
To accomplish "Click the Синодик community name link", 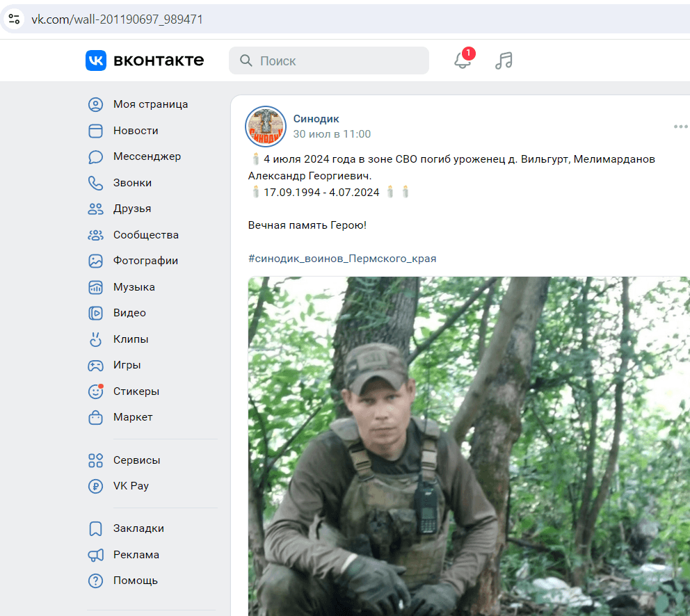I will 316,119.
